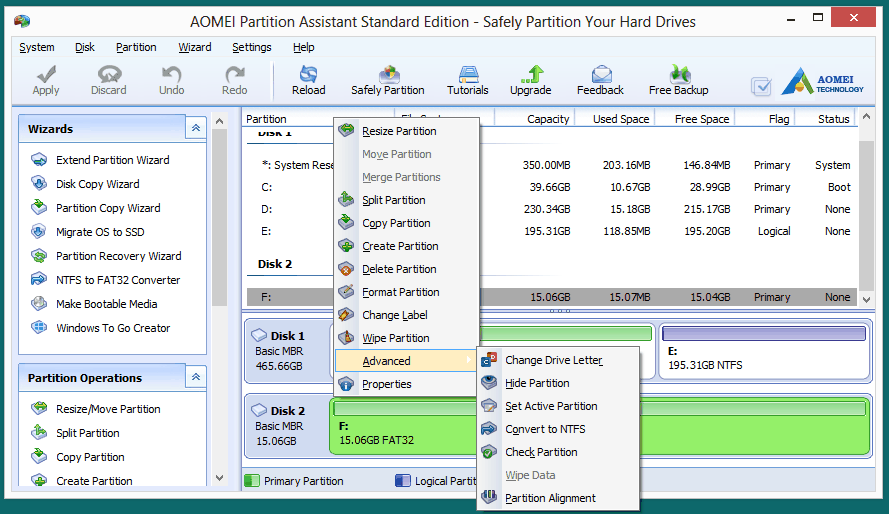Choose Copy Partition from context menu
This screenshot has width=889, height=514.
(x=407, y=223)
